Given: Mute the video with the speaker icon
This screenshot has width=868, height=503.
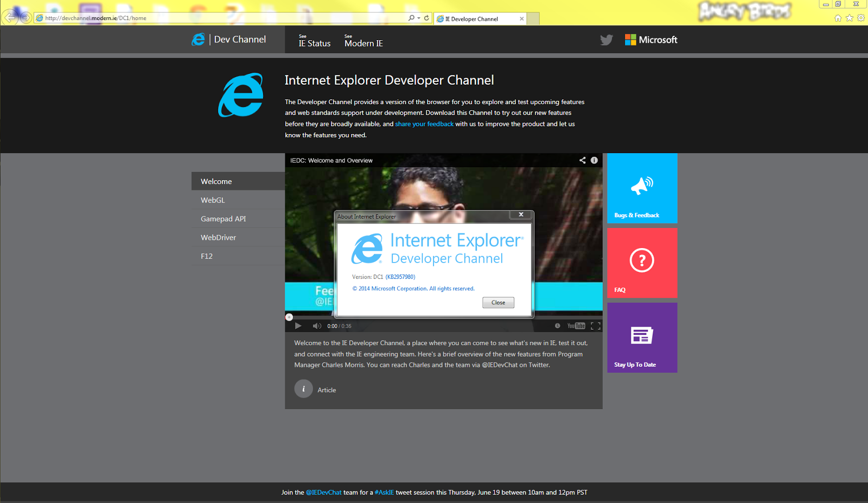Looking at the screenshot, I should click(317, 326).
